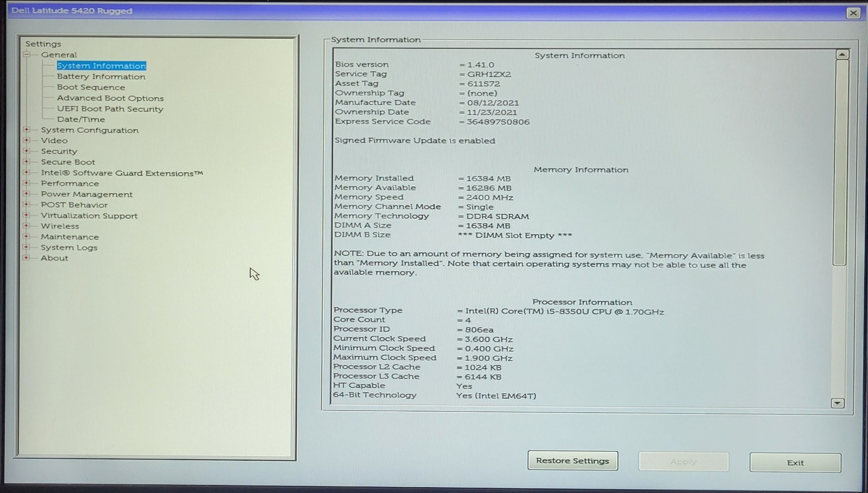The width and height of the screenshot is (868, 493).
Task: Select the Virtualization Support label
Action: [x=89, y=216]
